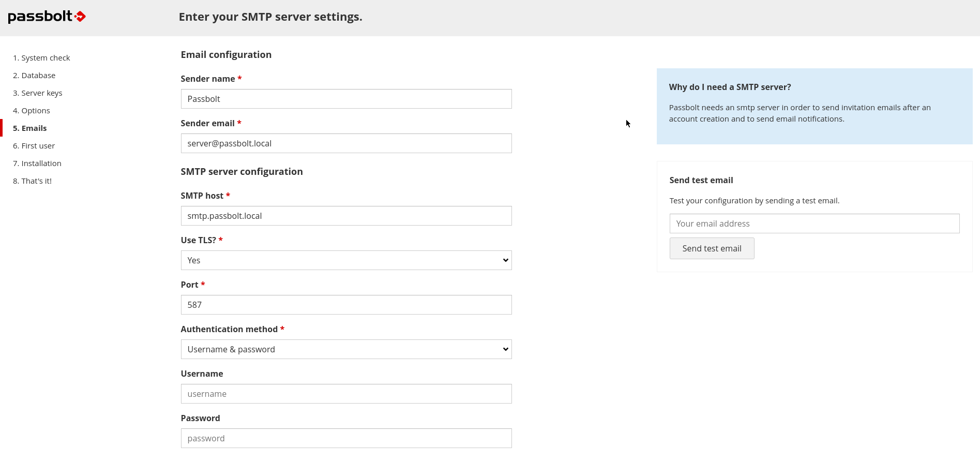Click the 'Email configuration' heading
The image size is (980, 461).
coord(226,55)
